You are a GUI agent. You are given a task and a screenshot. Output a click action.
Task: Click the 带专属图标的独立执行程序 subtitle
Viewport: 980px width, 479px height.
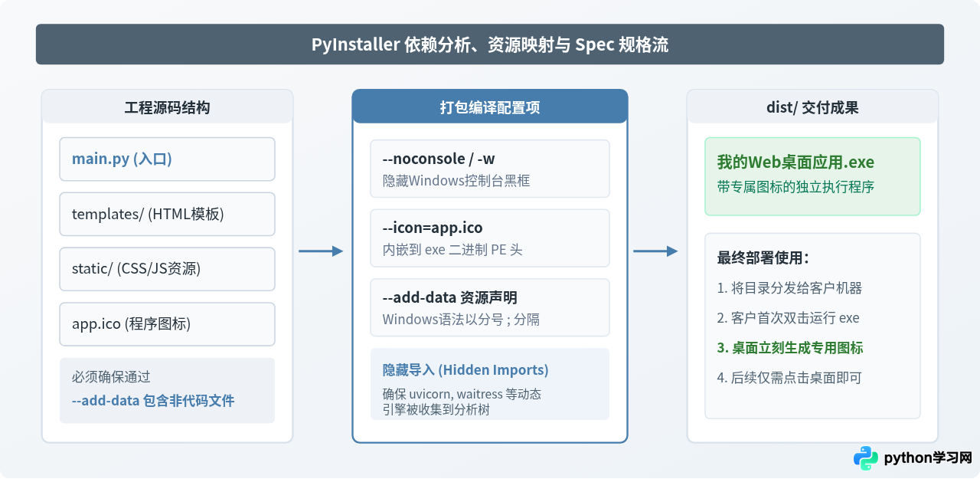tap(795, 187)
